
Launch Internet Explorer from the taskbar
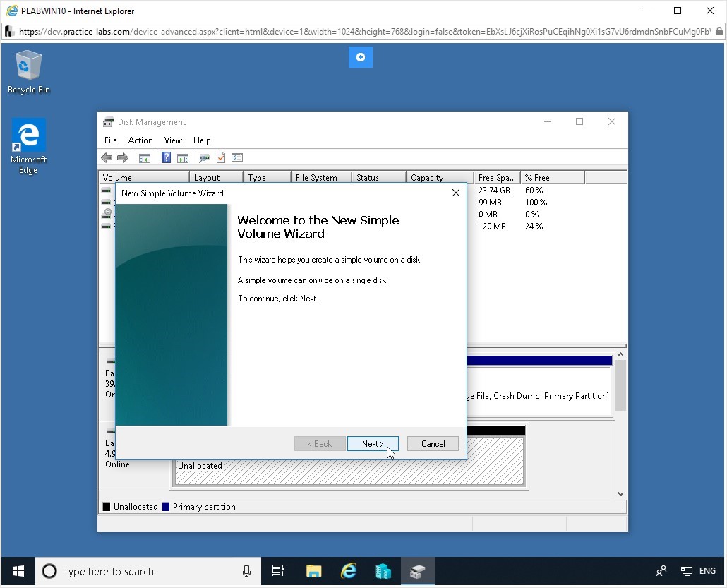pos(349,571)
